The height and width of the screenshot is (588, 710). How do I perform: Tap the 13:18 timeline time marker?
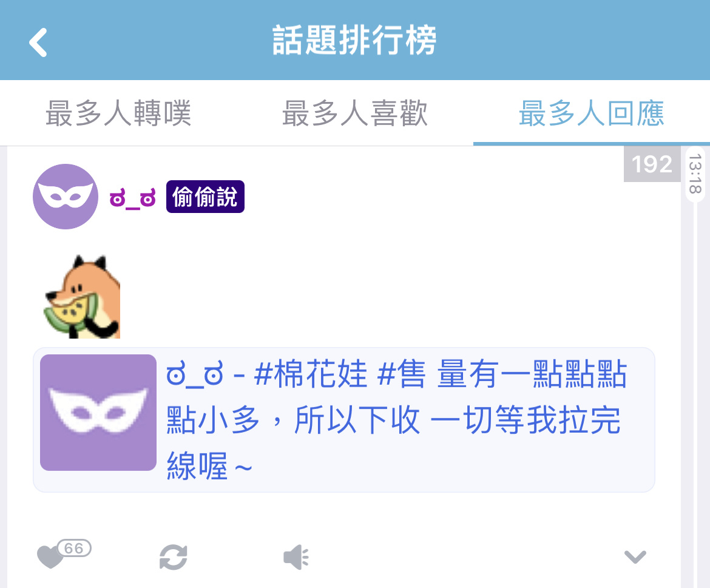click(x=695, y=174)
